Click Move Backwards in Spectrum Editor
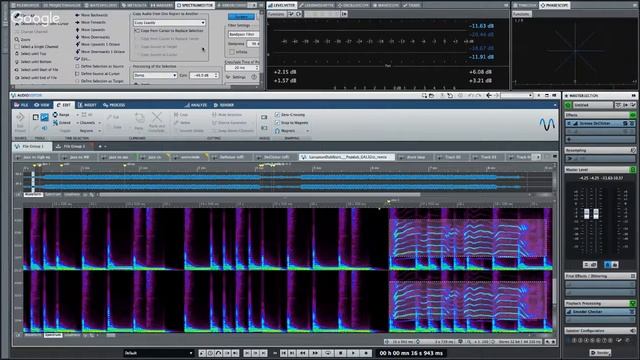Image resolution: width=640 pixels, height=360 pixels. coord(92,15)
